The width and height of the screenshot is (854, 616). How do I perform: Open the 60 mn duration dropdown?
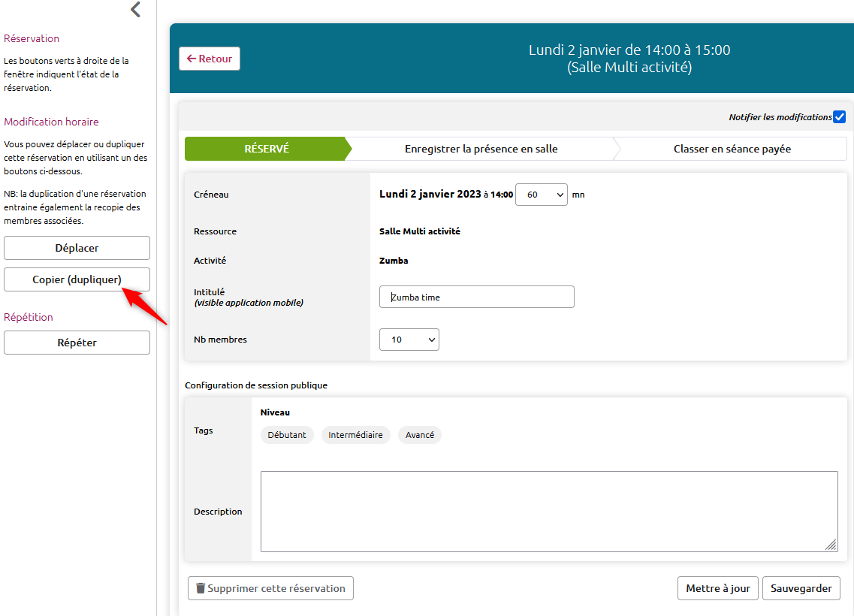tap(541, 195)
